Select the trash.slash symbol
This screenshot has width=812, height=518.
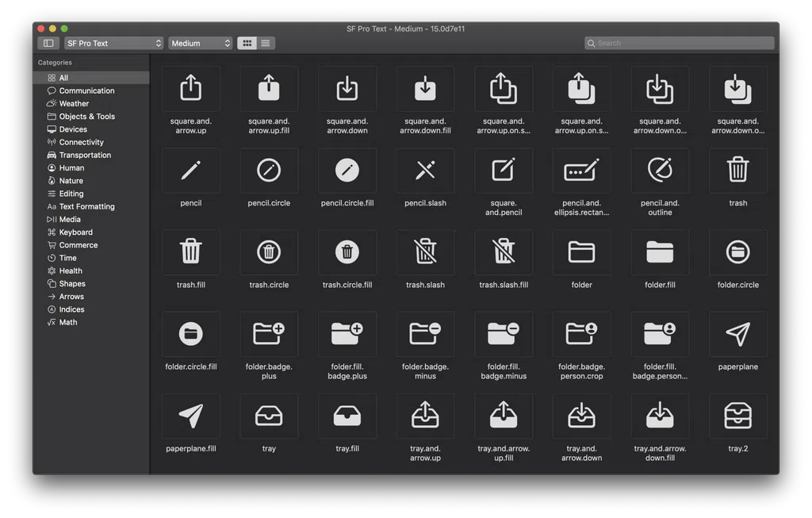coord(425,252)
